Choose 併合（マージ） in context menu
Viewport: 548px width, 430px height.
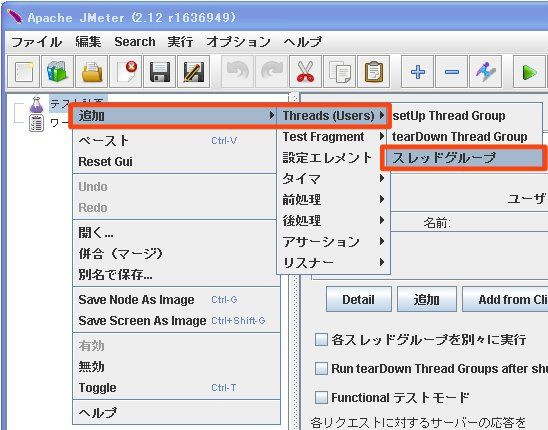point(175,254)
